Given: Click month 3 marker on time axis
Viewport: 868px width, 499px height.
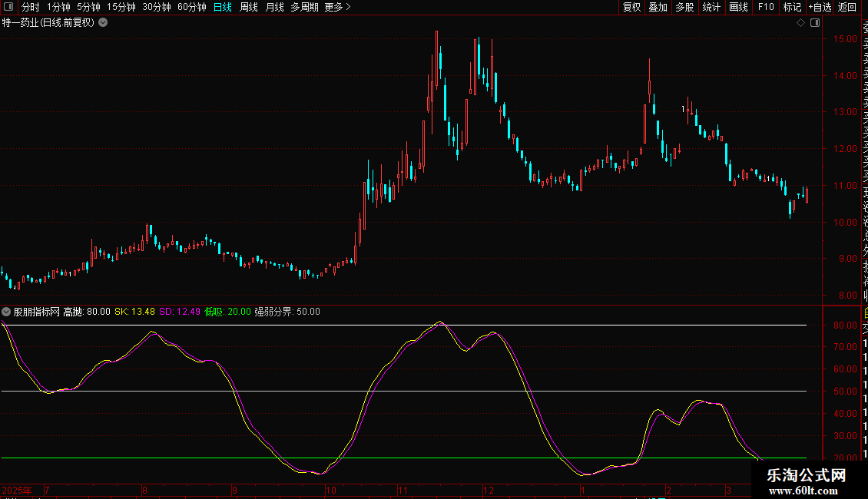Looking at the screenshot, I should pos(728,490).
